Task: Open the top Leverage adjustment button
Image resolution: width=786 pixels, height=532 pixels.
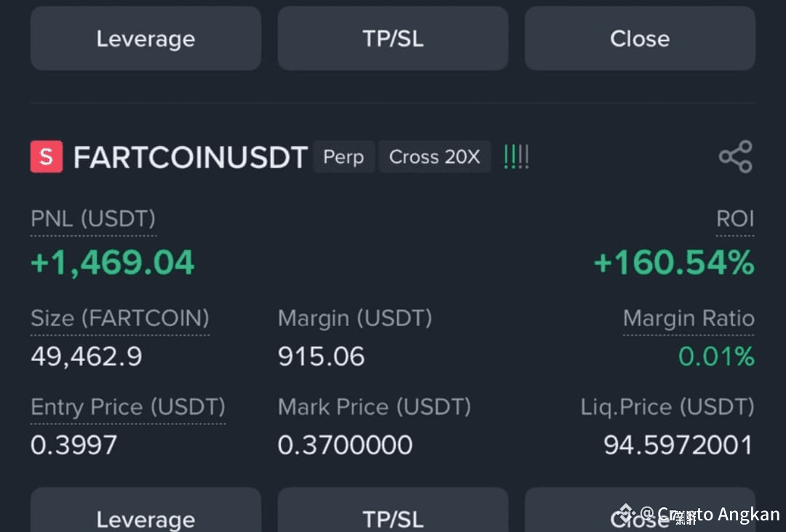Action: pos(145,39)
